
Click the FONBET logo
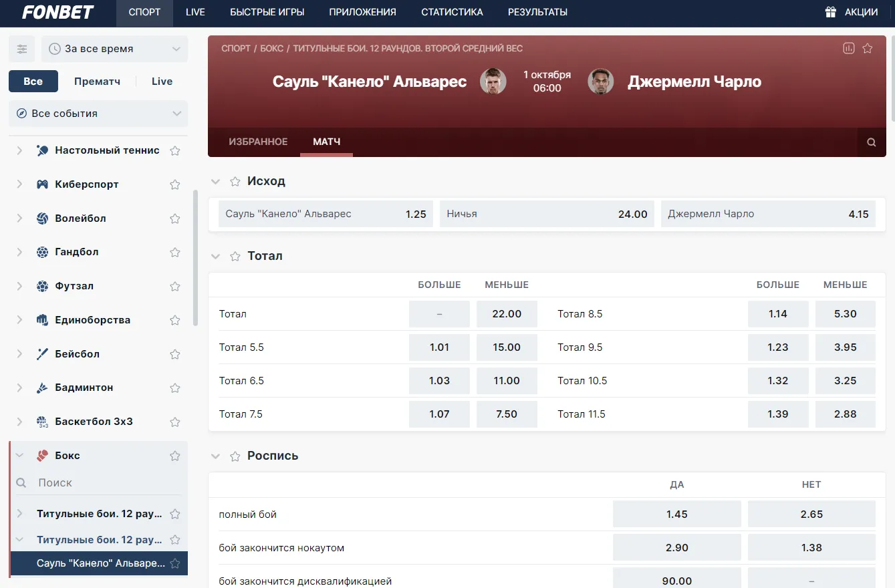click(58, 12)
